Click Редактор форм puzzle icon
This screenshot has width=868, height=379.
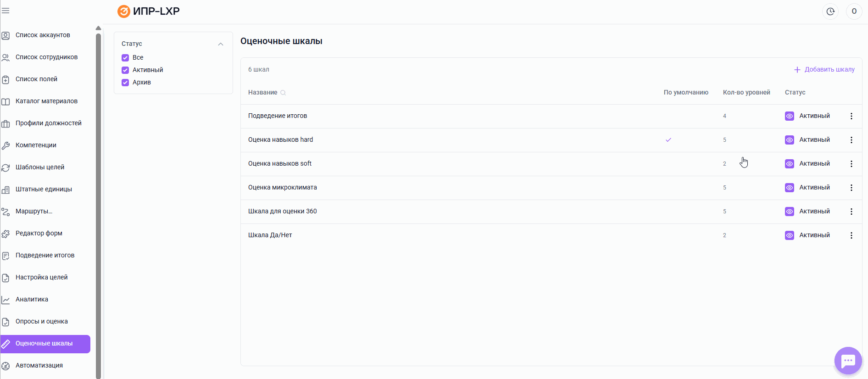pyautogui.click(x=6, y=234)
